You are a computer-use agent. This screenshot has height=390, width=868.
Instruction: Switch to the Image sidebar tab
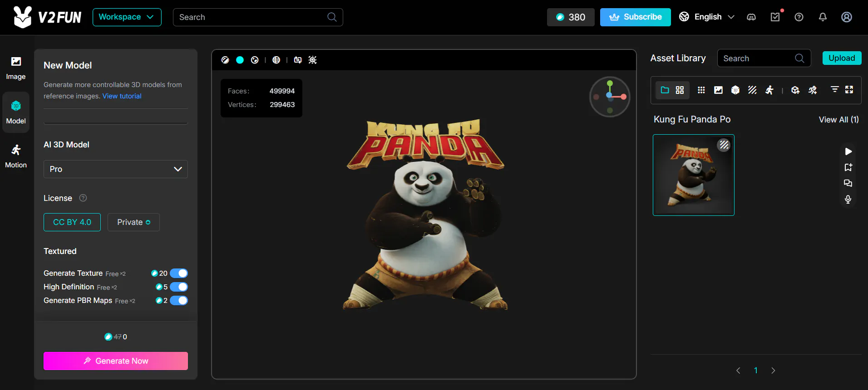[x=16, y=68]
